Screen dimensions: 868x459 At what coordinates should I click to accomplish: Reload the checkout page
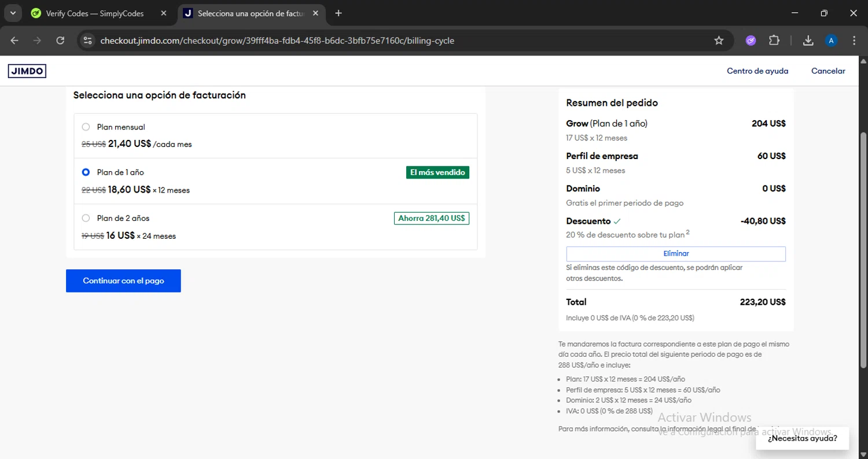pyautogui.click(x=60, y=40)
